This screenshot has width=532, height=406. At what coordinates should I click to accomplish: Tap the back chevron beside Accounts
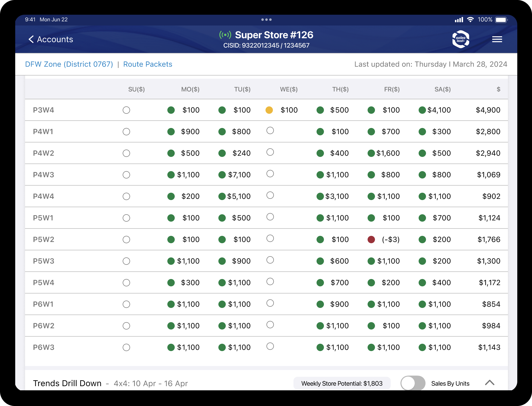coord(31,39)
